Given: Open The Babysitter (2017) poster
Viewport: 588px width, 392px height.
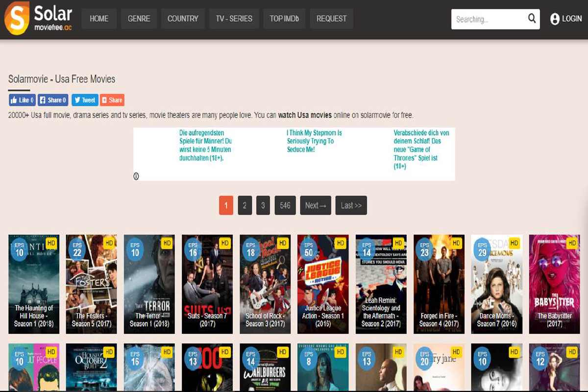Looking at the screenshot, I should click(555, 284).
